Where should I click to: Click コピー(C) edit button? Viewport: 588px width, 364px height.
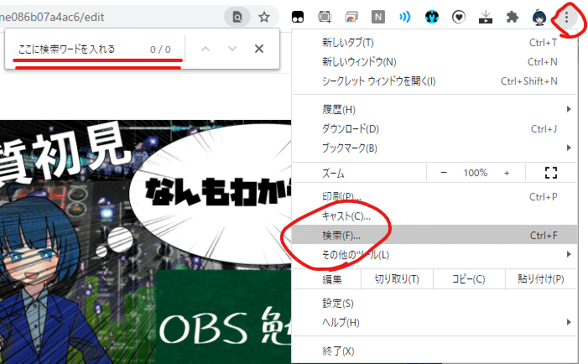point(469,279)
